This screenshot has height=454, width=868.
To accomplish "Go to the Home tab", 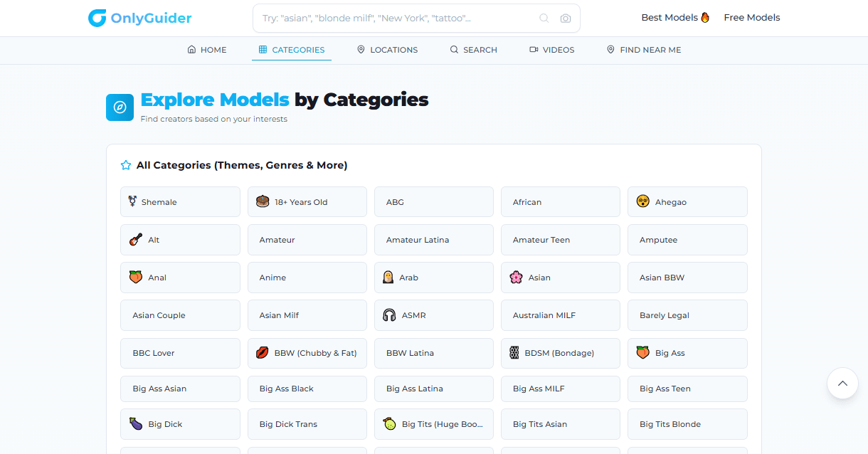I will click(206, 50).
